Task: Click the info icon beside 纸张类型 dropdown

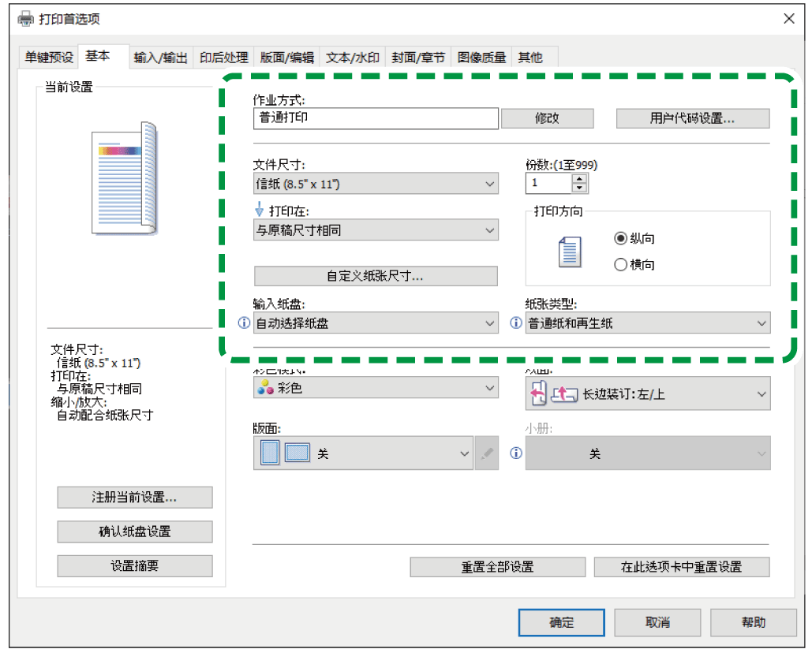Action: click(x=515, y=323)
